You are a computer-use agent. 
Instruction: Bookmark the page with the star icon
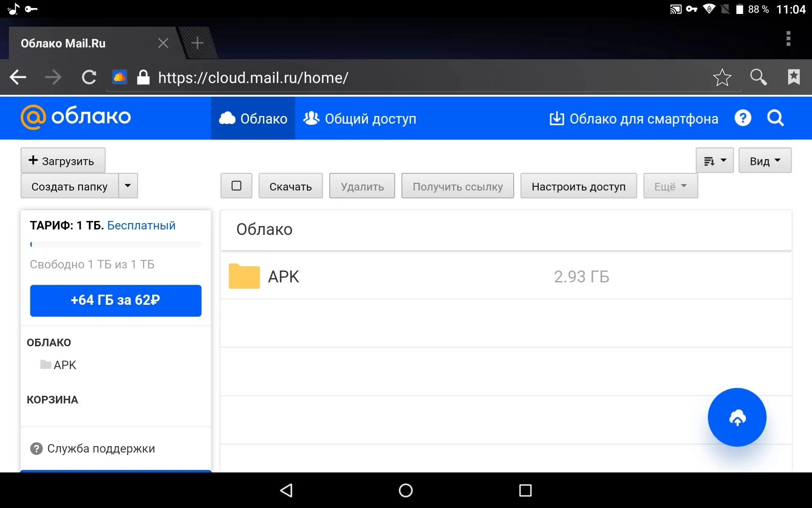(x=722, y=77)
